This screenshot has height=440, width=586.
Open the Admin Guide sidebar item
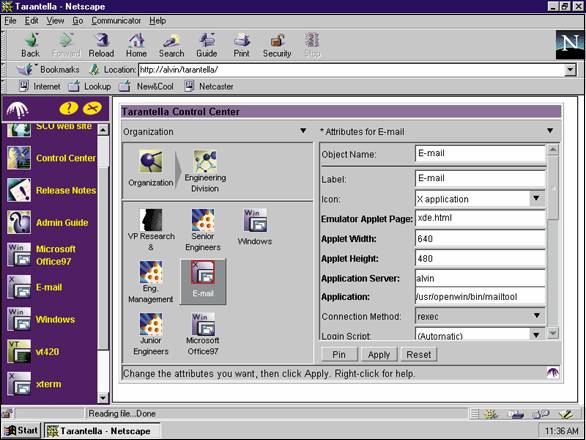(48, 222)
